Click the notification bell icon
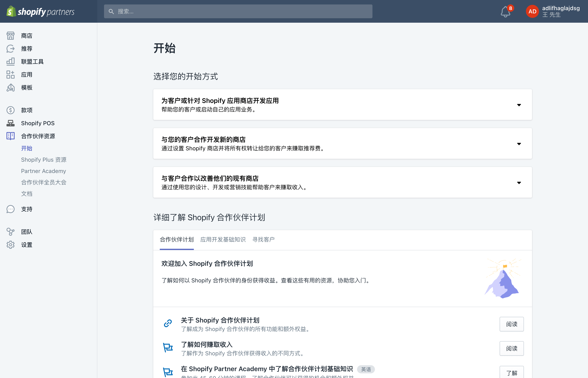This screenshot has width=588, height=378. (505, 12)
